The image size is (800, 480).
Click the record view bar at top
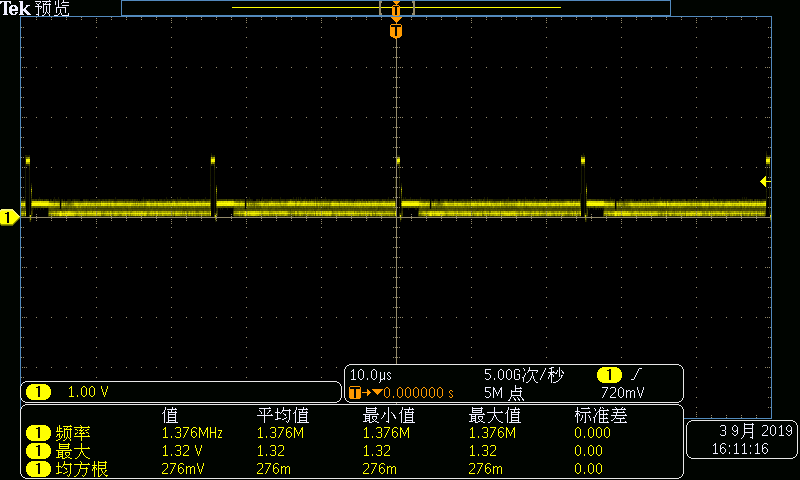coord(396,8)
